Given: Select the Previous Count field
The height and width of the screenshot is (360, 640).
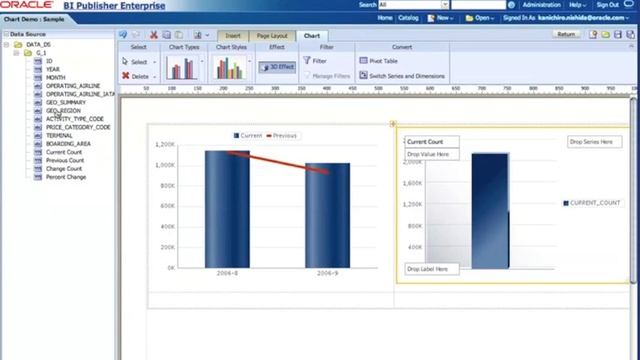Looking at the screenshot, I should pyautogui.click(x=65, y=160).
